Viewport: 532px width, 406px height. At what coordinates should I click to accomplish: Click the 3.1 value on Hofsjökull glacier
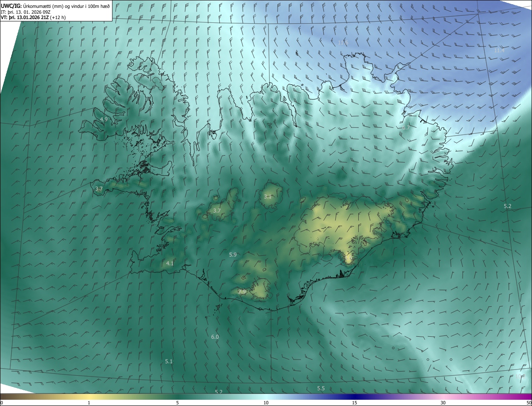coord(268,197)
